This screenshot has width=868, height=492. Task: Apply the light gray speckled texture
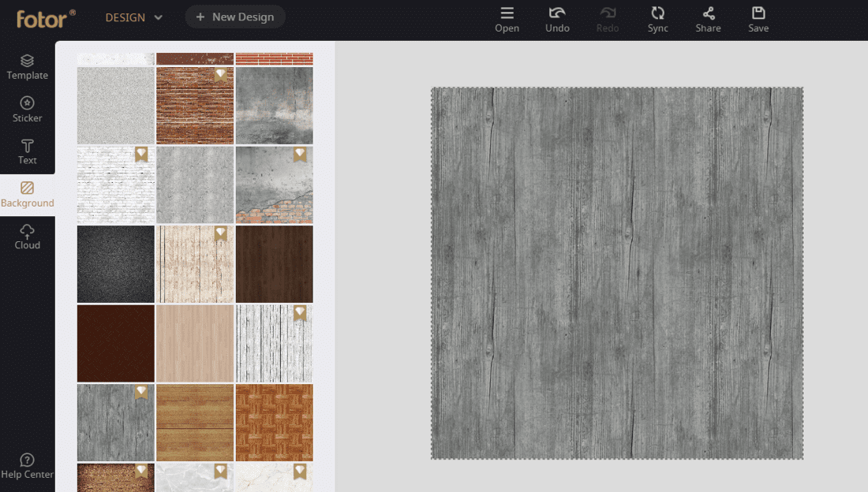(116, 106)
